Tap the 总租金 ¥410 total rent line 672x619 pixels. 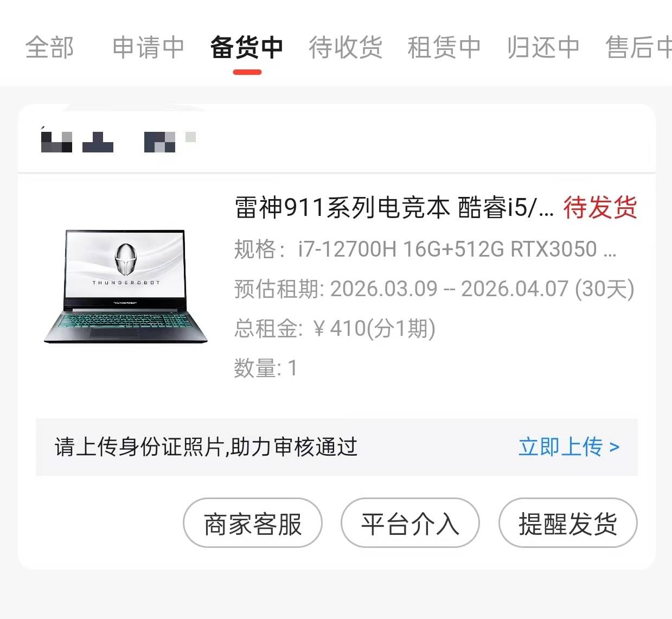pos(335,329)
